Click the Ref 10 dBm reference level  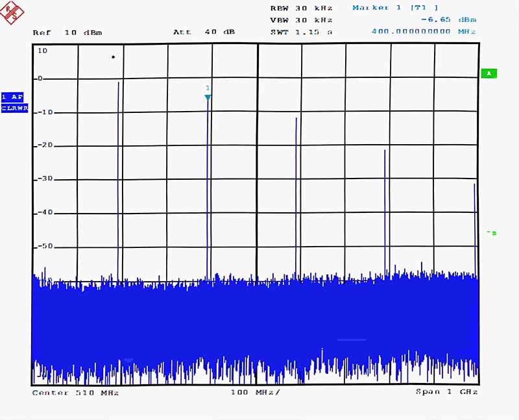click(67, 32)
